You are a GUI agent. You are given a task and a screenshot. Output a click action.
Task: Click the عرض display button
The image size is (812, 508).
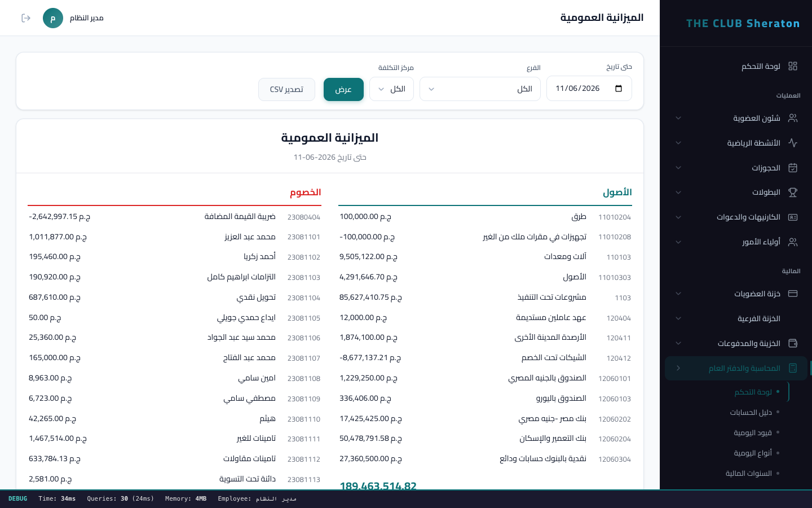click(343, 89)
